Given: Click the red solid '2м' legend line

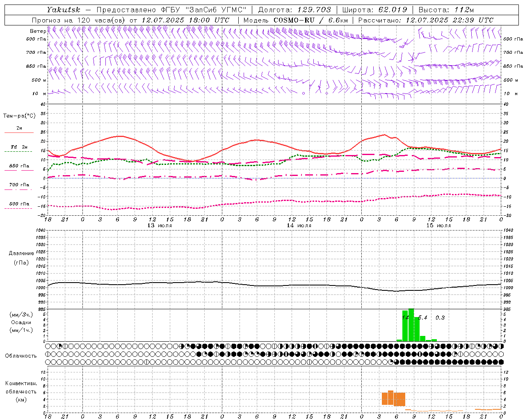Looking at the screenshot, I should click(x=19, y=133).
